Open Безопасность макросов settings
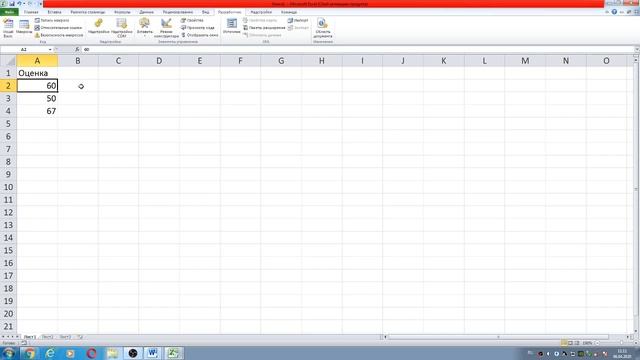Screen dimensions: 640x360 coord(59,35)
